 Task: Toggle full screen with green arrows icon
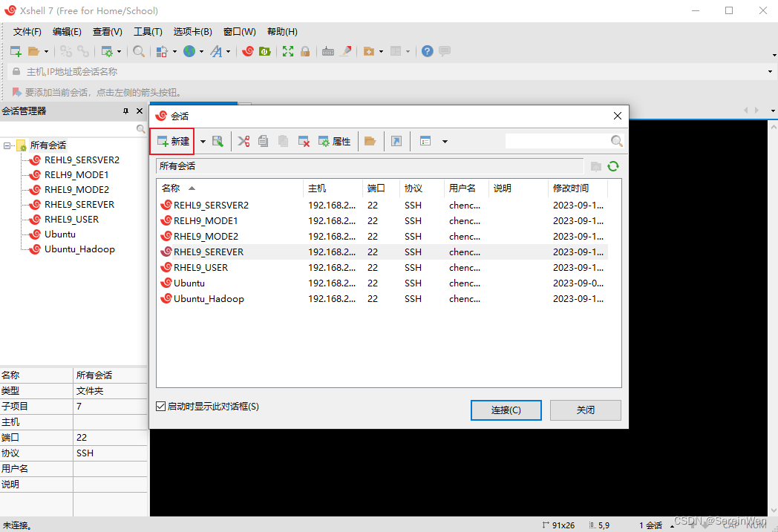click(288, 51)
